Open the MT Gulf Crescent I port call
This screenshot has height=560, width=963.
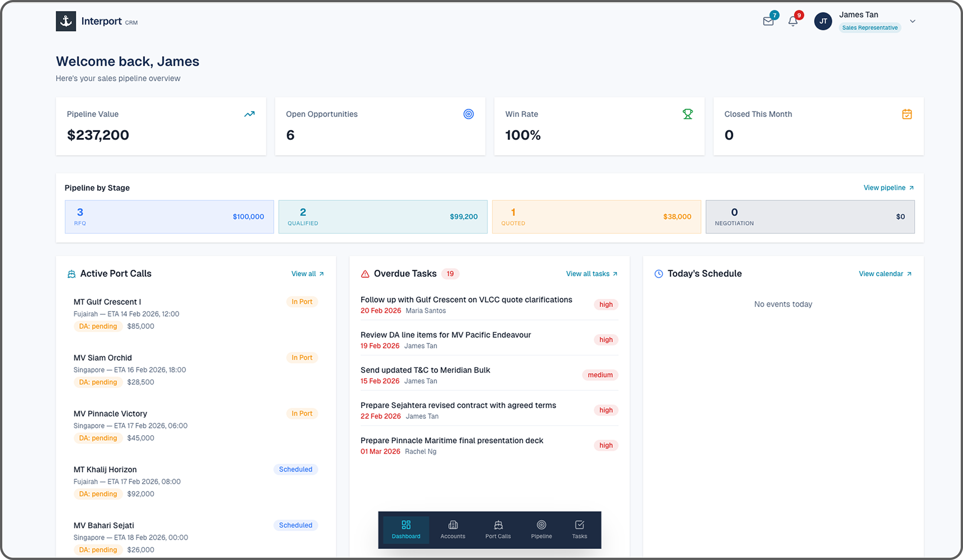(x=107, y=302)
